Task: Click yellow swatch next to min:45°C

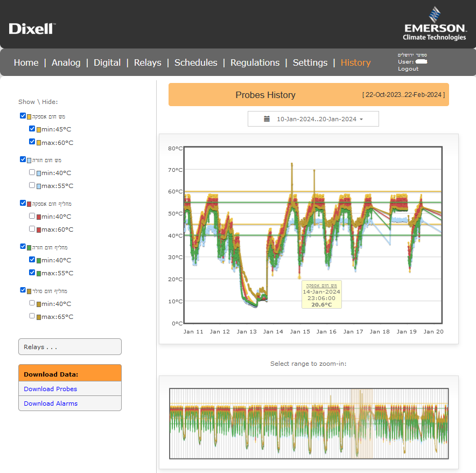Action: 39,130
